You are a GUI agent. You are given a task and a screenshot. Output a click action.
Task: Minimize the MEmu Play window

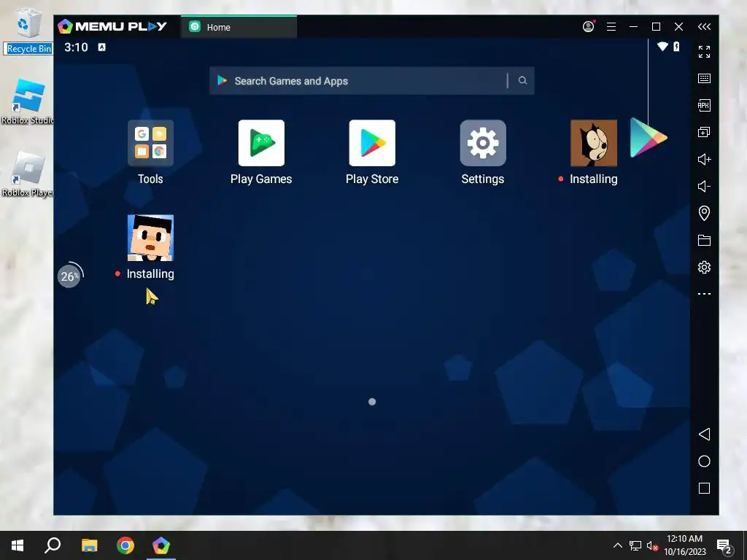point(633,27)
